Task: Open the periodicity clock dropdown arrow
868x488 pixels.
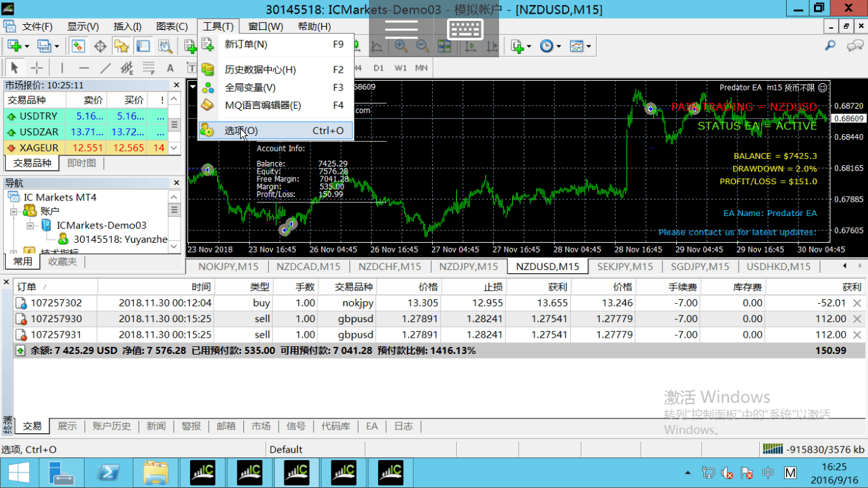Action: tap(559, 46)
